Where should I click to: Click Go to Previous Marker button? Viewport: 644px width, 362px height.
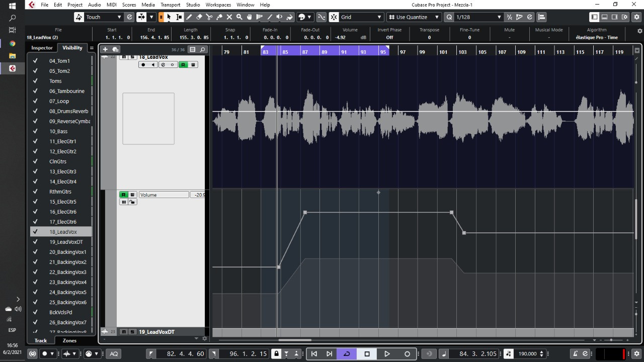pos(314,353)
